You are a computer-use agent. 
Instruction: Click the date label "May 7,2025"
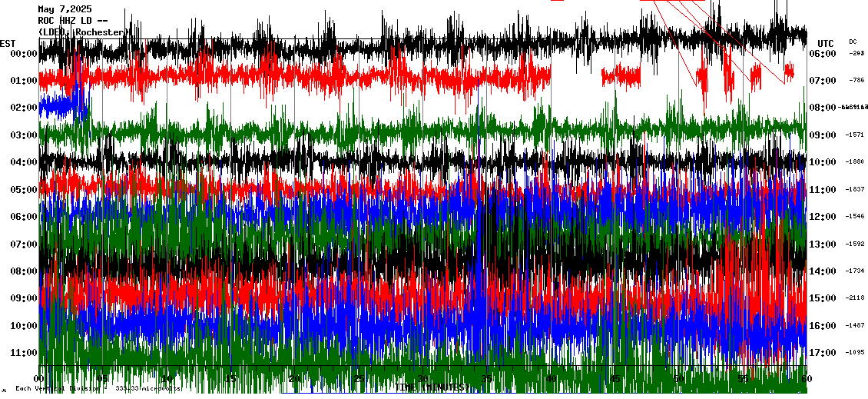[x=65, y=9]
